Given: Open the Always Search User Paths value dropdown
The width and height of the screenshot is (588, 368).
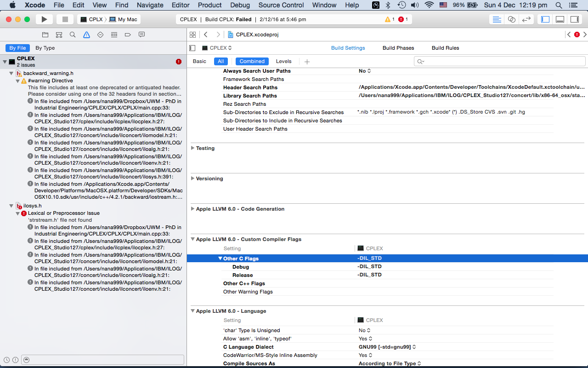Looking at the screenshot, I should click(x=365, y=71).
